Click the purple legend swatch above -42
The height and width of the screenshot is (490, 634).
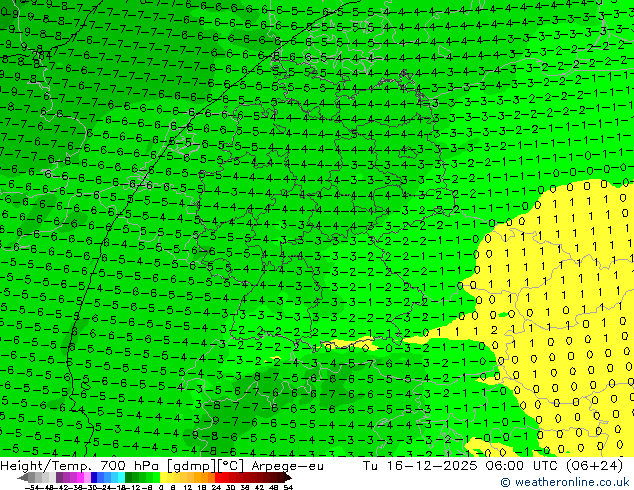point(59,478)
